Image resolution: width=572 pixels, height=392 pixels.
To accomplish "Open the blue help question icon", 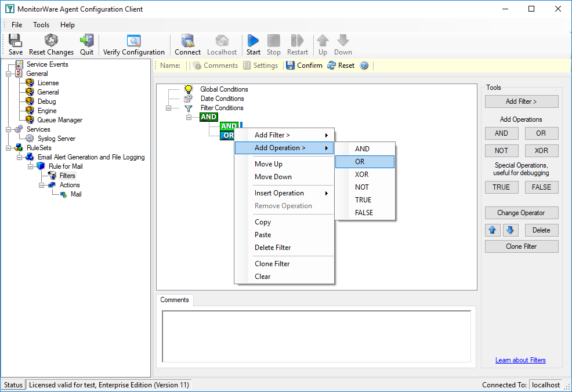I will click(x=364, y=66).
